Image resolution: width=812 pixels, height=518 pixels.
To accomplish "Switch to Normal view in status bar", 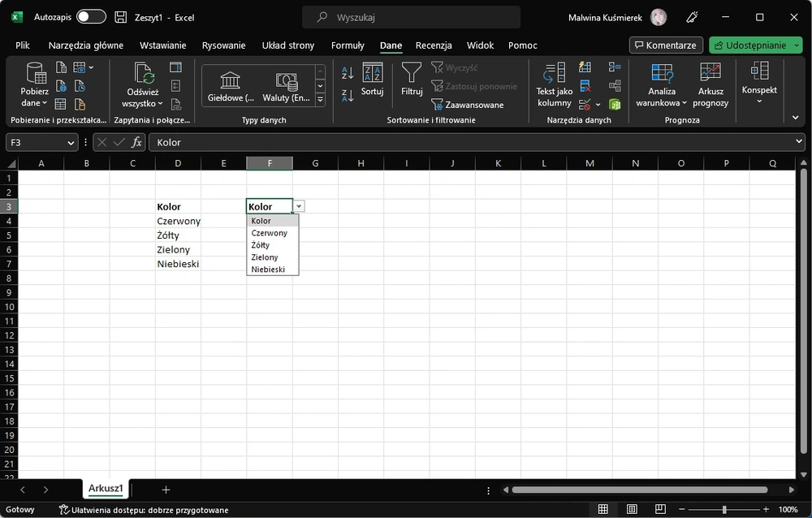I will click(603, 510).
